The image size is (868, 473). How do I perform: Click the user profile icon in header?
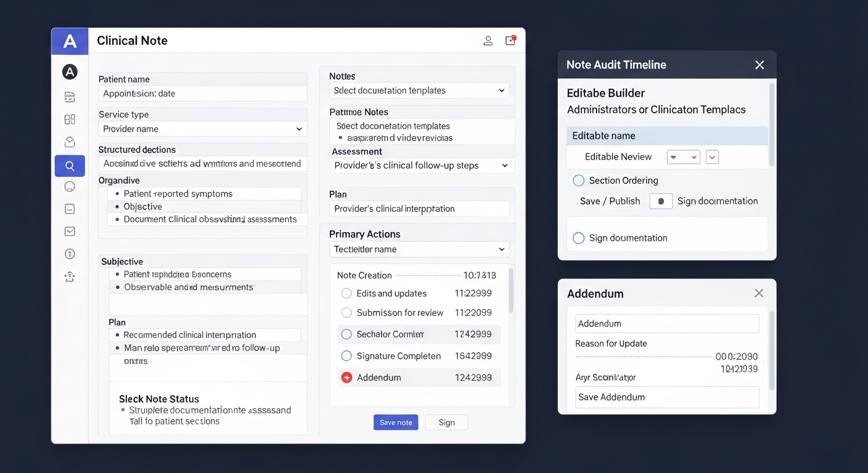pyautogui.click(x=488, y=41)
